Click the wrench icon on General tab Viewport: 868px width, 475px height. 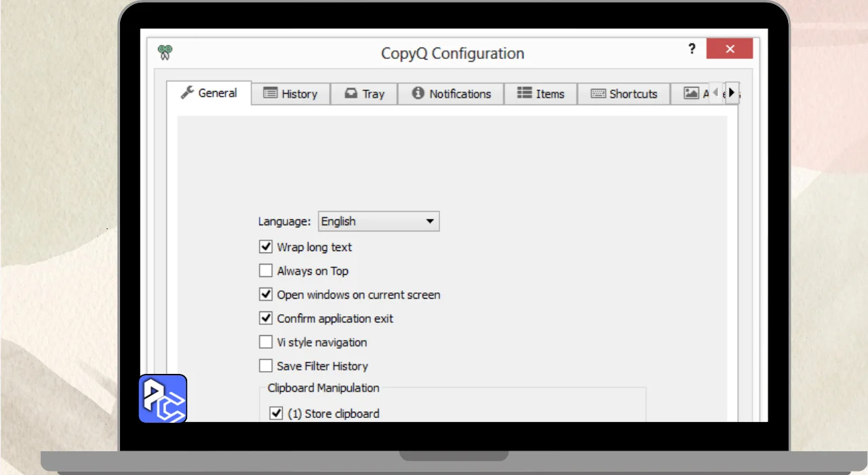pos(187,92)
